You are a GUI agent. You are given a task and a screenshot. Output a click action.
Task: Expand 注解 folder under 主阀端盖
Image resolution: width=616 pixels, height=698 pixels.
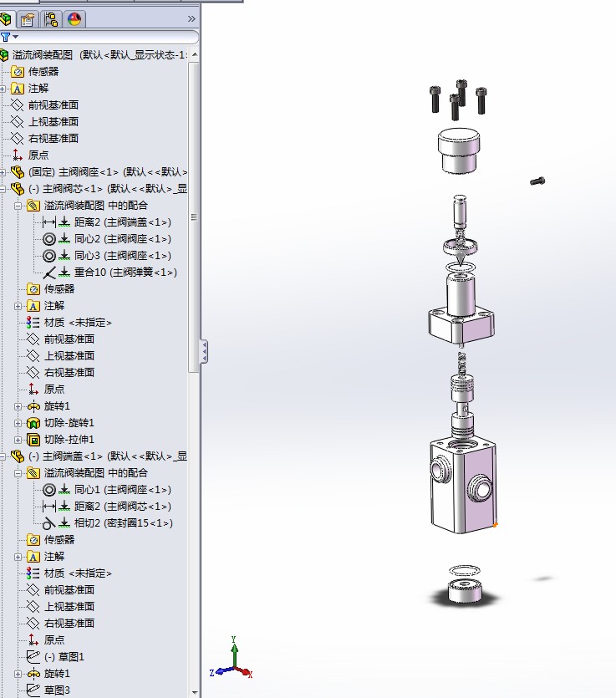click(18, 557)
